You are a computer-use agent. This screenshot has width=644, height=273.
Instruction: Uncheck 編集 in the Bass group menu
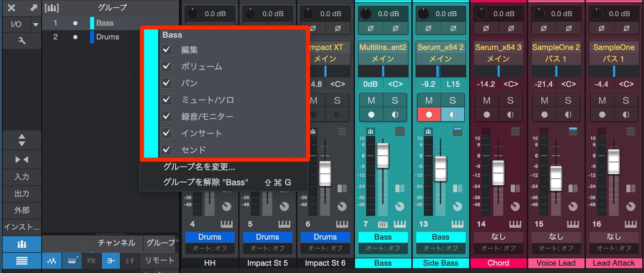[x=167, y=50]
